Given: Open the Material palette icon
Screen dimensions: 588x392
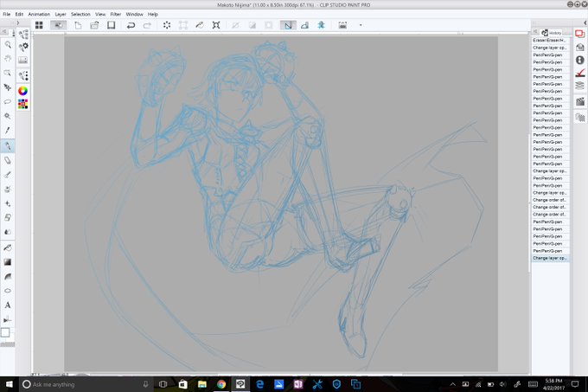Looking at the screenshot, I should coord(580,47).
